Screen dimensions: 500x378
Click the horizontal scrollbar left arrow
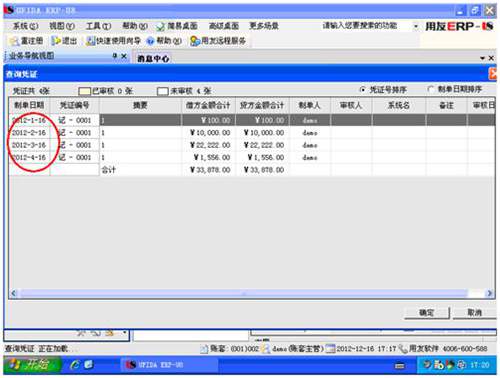[14, 293]
